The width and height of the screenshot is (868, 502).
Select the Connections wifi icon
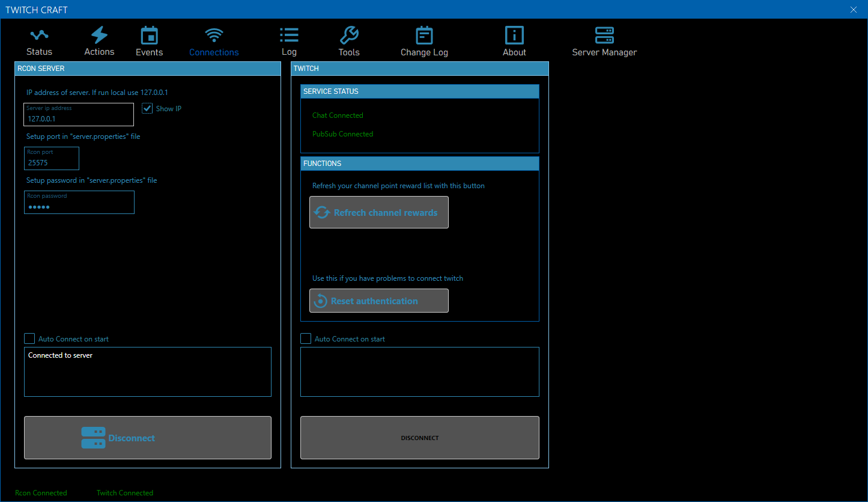click(x=214, y=35)
